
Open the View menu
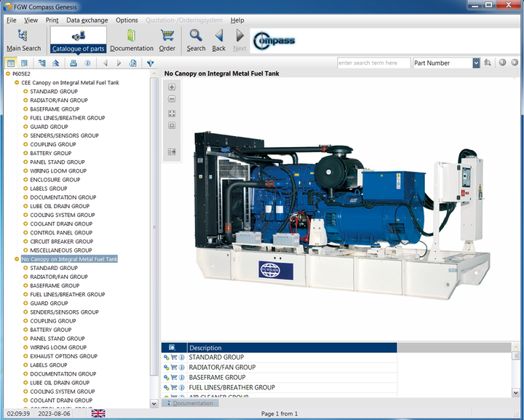click(x=31, y=20)
